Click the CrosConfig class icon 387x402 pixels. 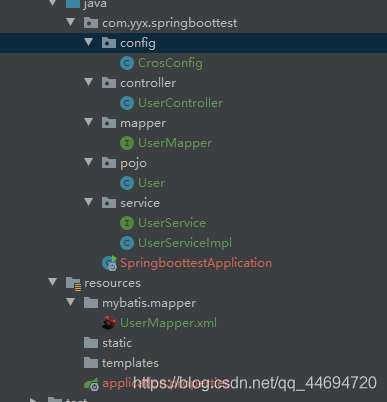tap(127, 63)
